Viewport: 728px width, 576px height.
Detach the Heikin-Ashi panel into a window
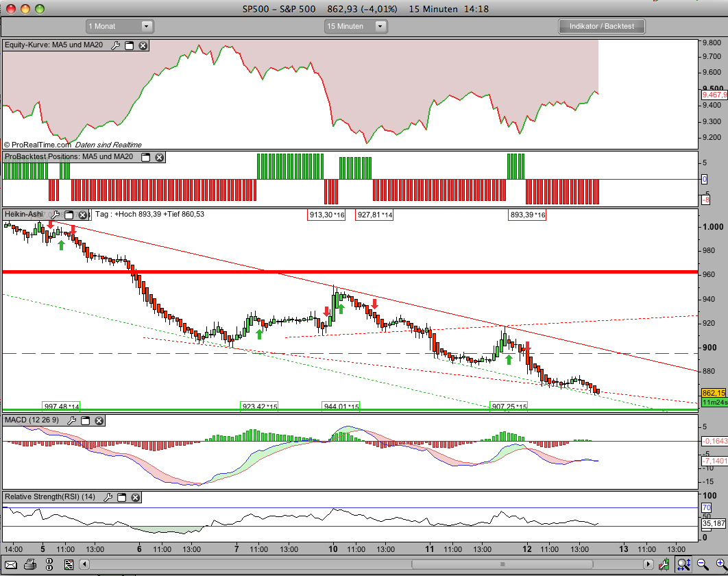click(69, 215)
